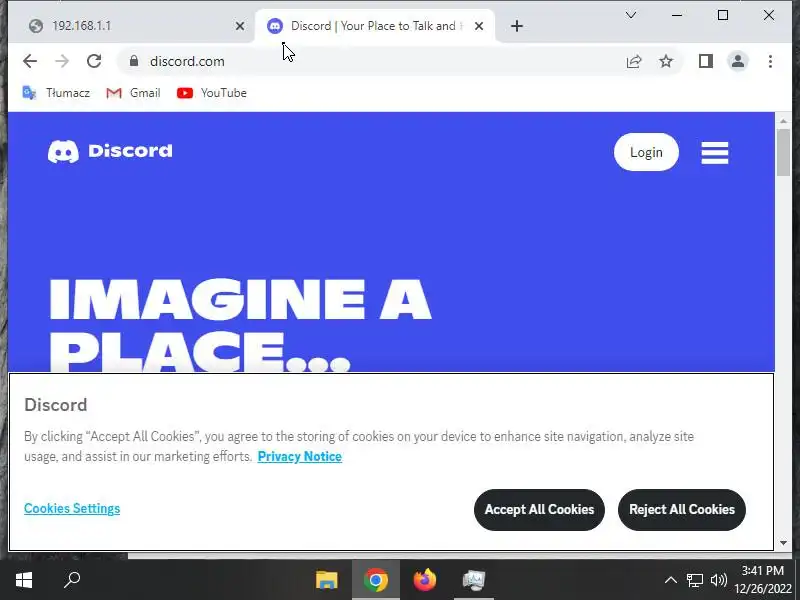Open the Chrome profile avatar menu
Viewport: 800px width, 600px height.
click(738, 61)
